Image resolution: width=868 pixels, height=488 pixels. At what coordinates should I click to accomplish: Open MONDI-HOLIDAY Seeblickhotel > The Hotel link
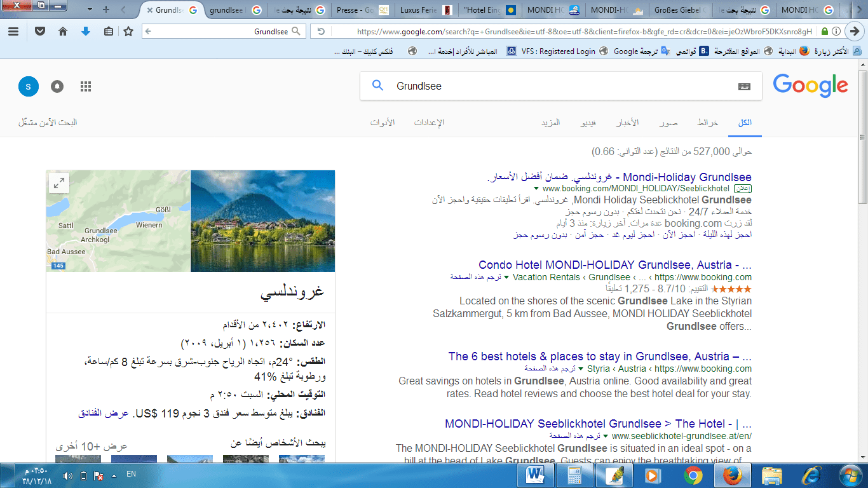[598, 424]
